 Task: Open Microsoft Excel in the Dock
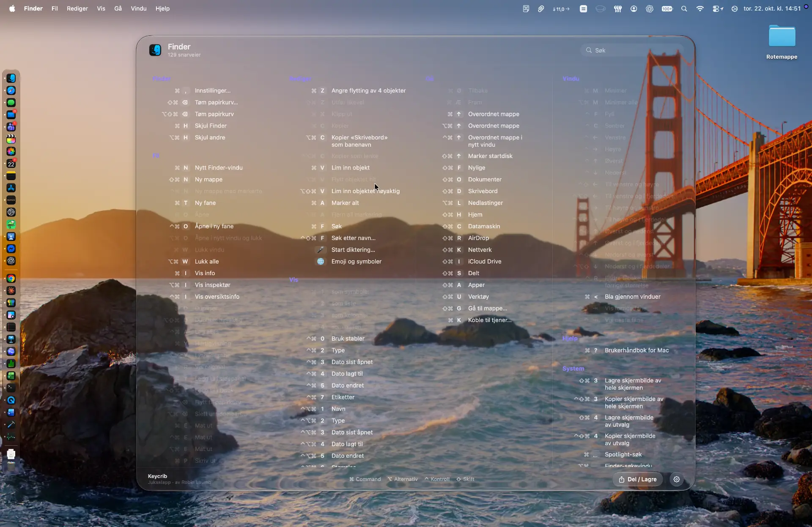11,376
